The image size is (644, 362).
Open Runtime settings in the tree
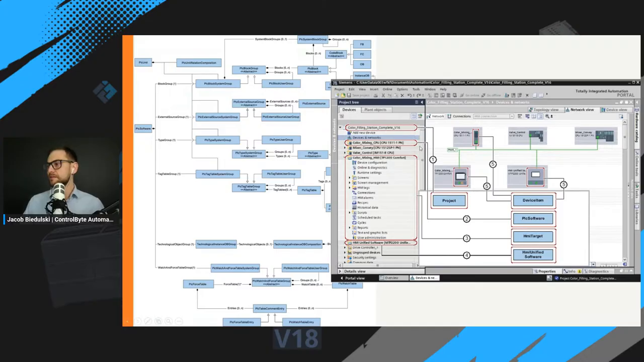click(x=369, y=172)
